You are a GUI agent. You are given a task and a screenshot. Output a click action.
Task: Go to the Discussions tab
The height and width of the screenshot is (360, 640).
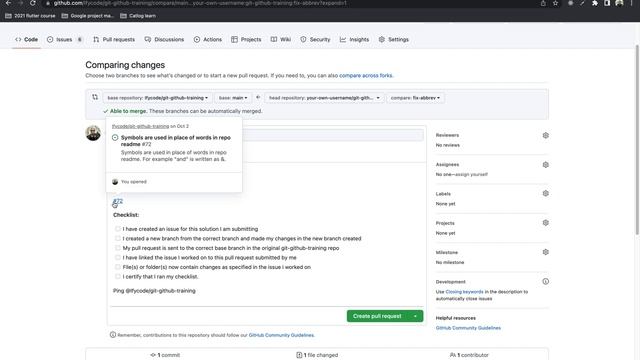pyautogui.click(x=164, y=40)
